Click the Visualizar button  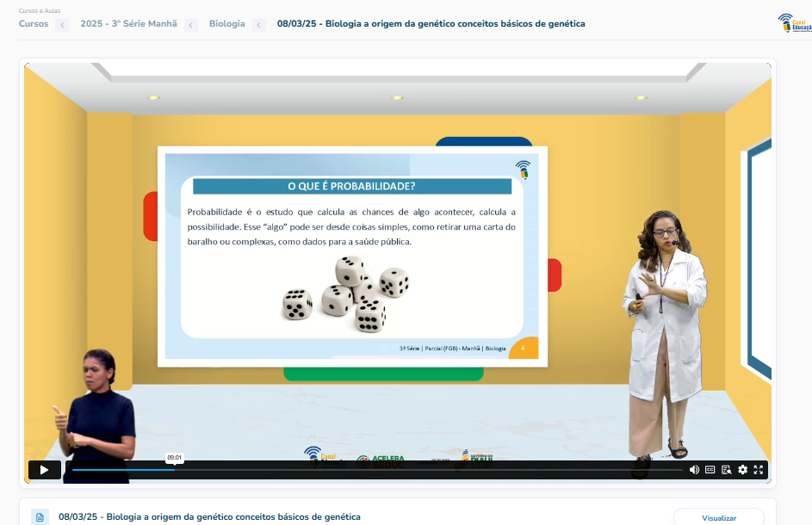click(719, 518)
